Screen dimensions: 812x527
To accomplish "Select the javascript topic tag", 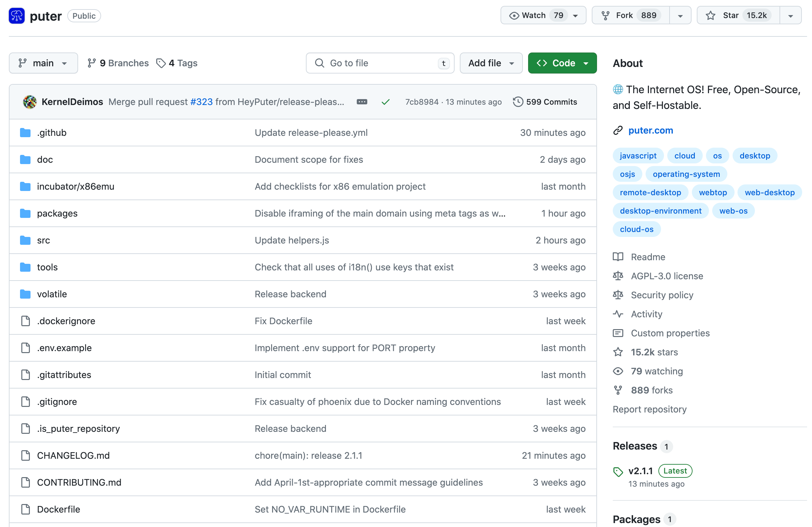I will [x=638, y=156].
